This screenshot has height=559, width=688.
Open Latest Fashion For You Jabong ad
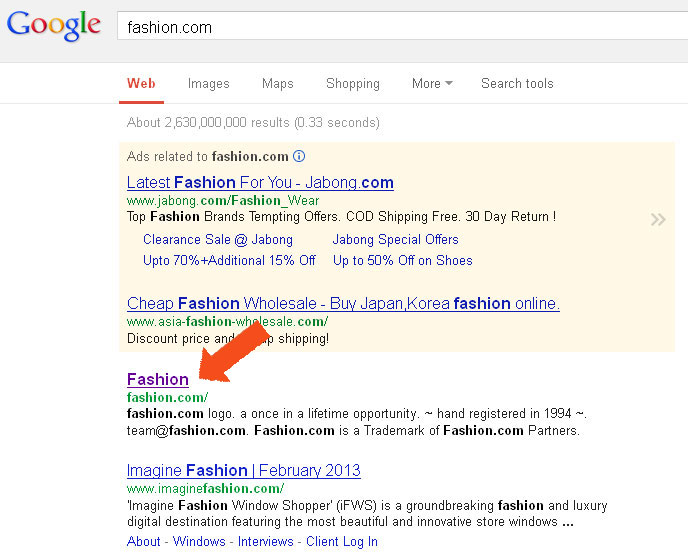pos(260,183)
